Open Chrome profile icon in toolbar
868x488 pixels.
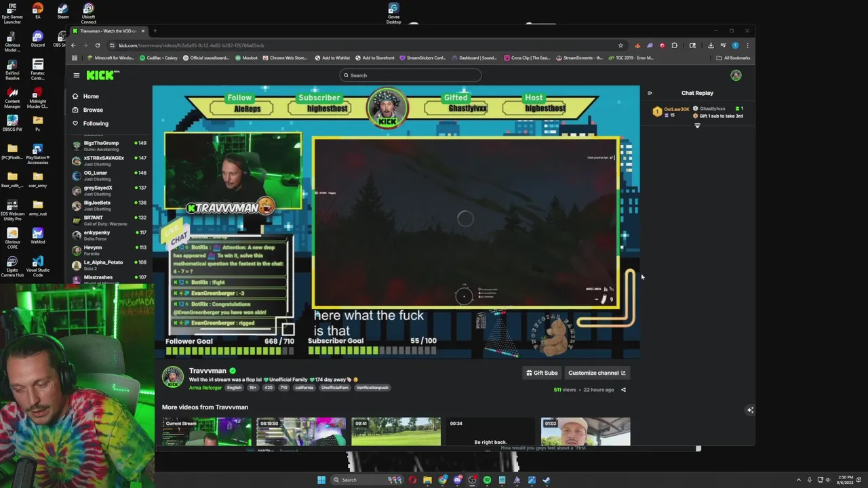tap(735, 45)
